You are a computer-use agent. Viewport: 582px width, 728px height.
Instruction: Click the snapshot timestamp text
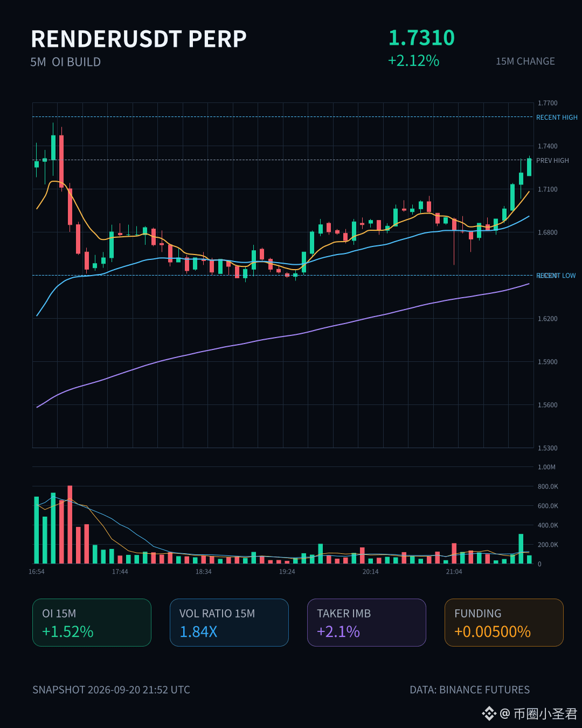(111, 690)
